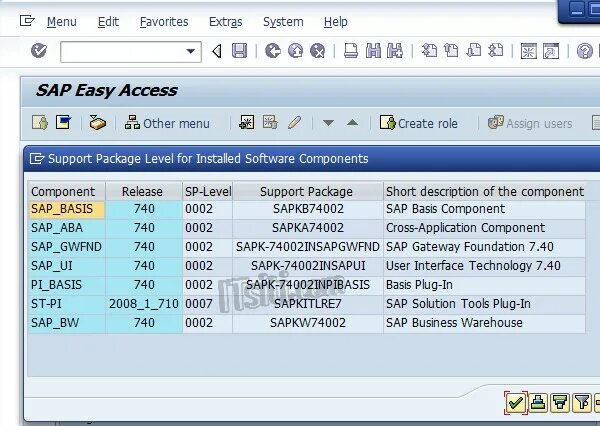The image size is (600, 426).
Task: Open the Extras menu
Action: click(x=225, y=22)
